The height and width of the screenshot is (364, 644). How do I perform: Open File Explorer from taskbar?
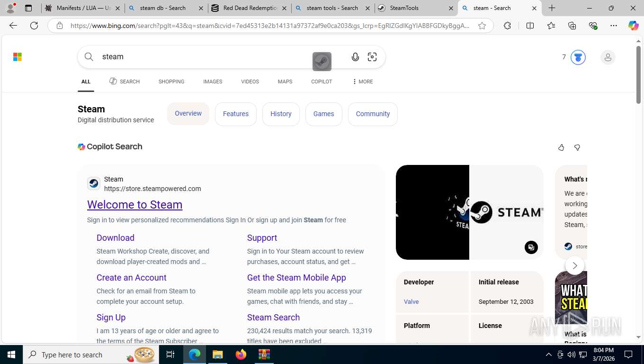pos(217,355)
